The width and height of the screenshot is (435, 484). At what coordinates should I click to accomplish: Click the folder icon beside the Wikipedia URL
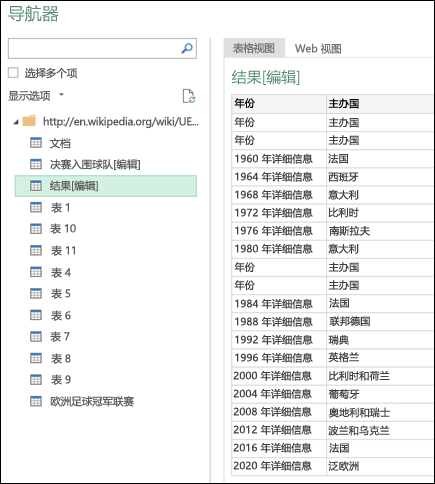pos(29,121)
